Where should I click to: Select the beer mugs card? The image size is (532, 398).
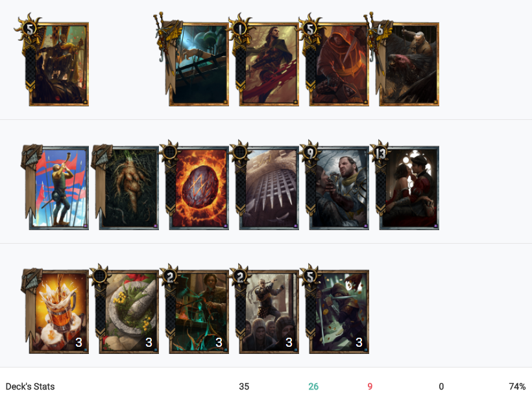pyautogui.click(x=58, y=312)
